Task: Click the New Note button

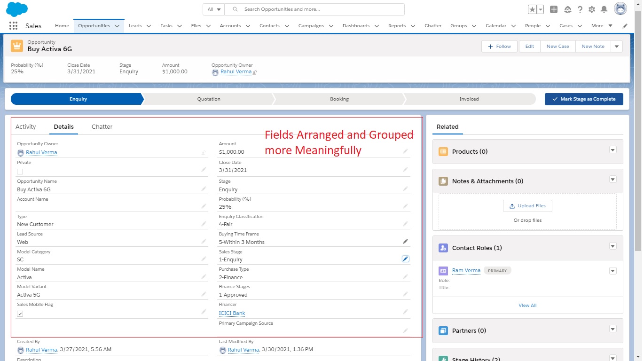Action: (x=593, y=47)
